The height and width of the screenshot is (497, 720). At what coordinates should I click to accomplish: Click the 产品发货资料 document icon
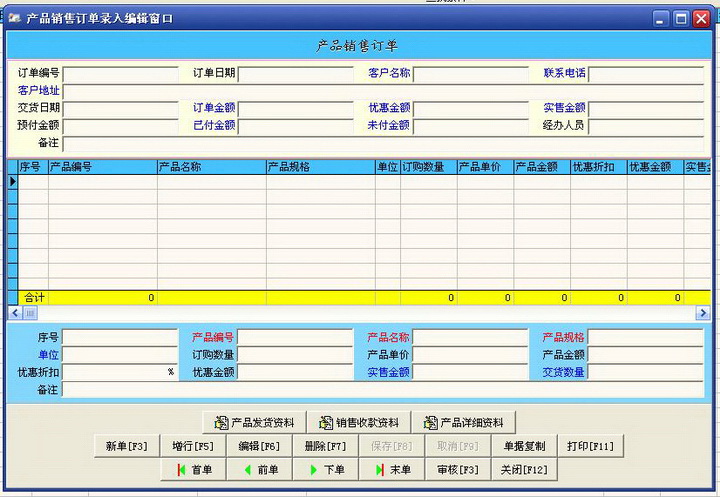[x=221, y=423]
